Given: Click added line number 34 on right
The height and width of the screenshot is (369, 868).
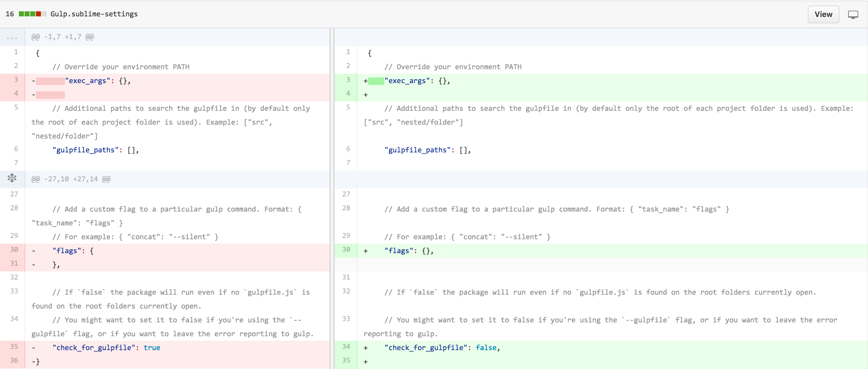Looking at the screenshot, I should coord(346,346).
